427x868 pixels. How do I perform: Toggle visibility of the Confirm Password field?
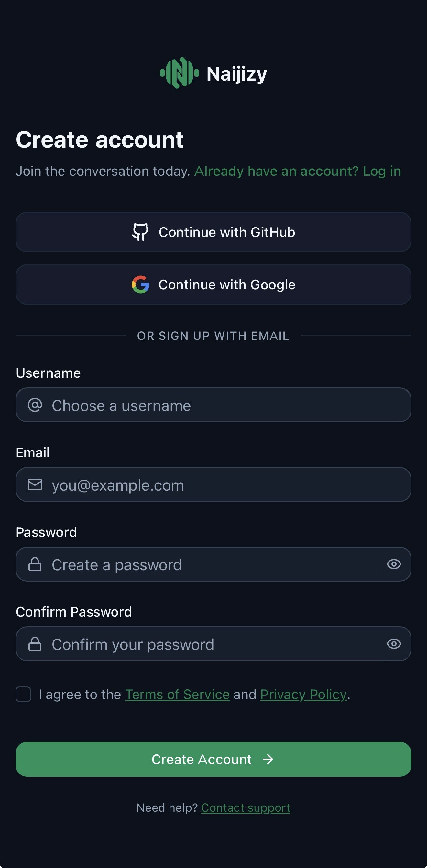(x=394, y=644)
